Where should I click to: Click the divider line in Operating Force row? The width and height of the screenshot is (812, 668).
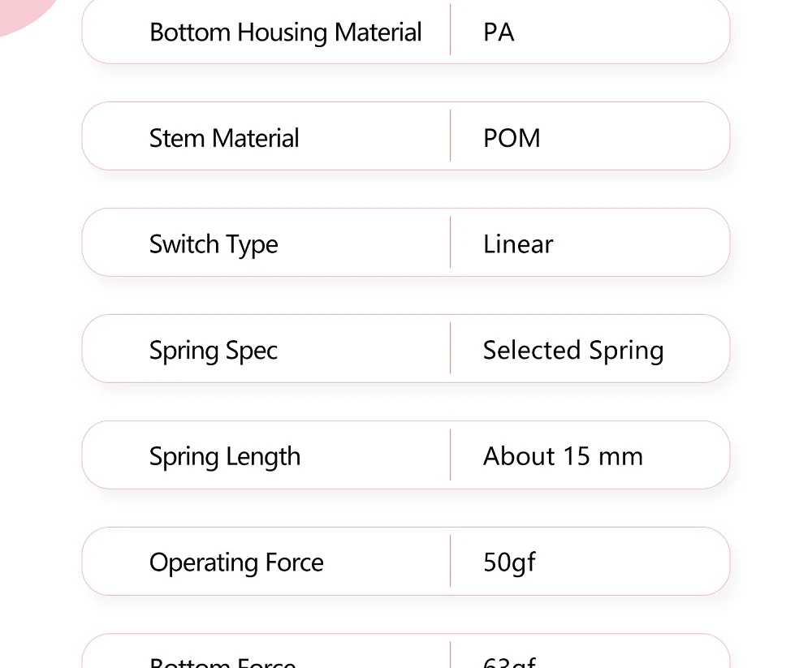pyautogui.click(x=451, y=561)
